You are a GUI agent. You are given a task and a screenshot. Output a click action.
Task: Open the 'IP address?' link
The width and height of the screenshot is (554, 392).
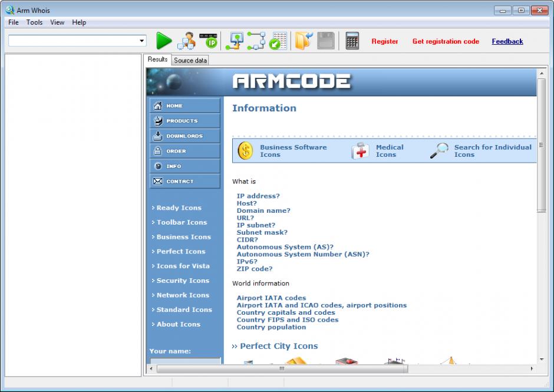[x=258, y=196]
